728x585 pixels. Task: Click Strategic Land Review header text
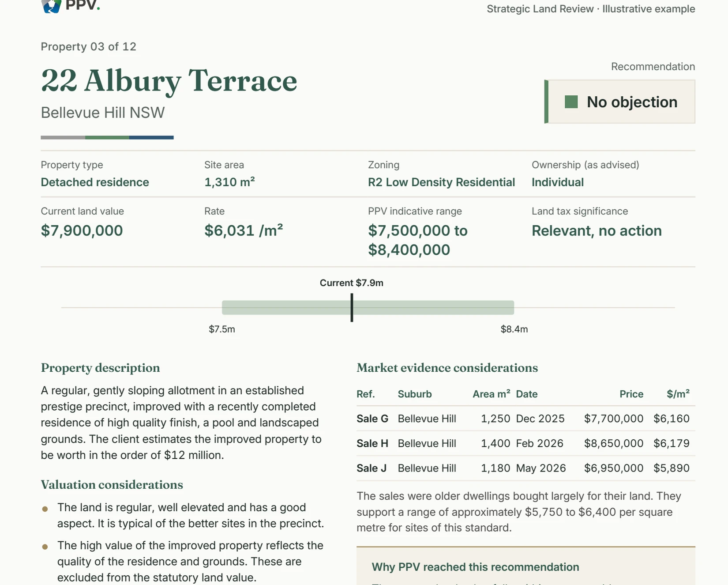[540, 9]
